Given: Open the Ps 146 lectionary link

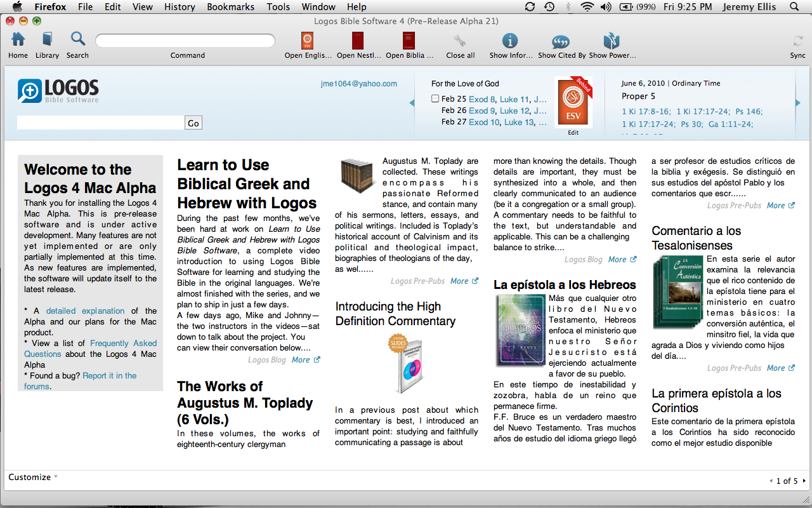Looking at the screenshot, I should pos(747,111).
